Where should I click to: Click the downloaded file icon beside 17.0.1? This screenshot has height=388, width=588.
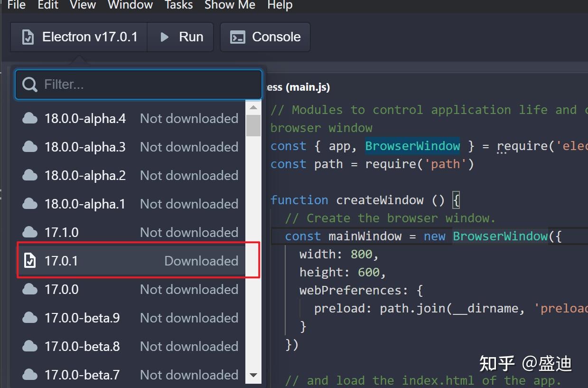click(29, 260)
